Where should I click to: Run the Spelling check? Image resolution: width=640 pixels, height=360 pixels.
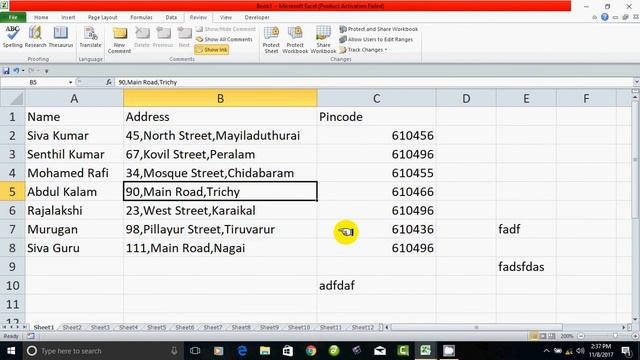(x=12, y=37)
